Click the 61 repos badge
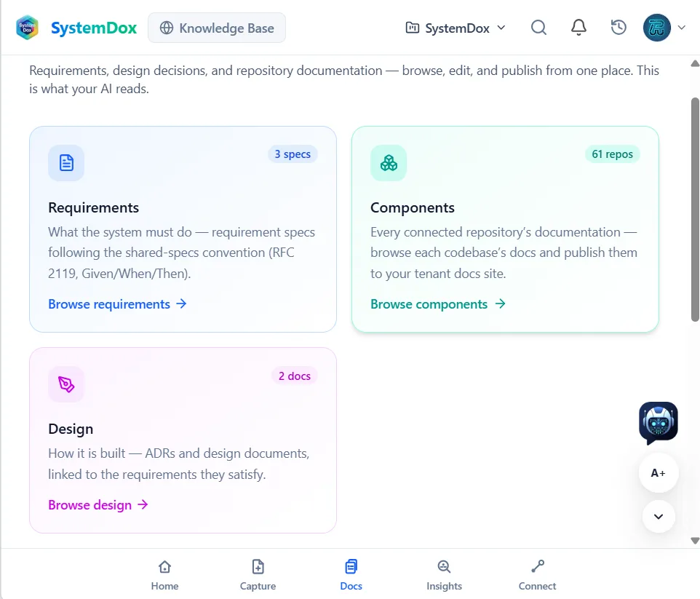The image size is (700, 599). point(613,154)
